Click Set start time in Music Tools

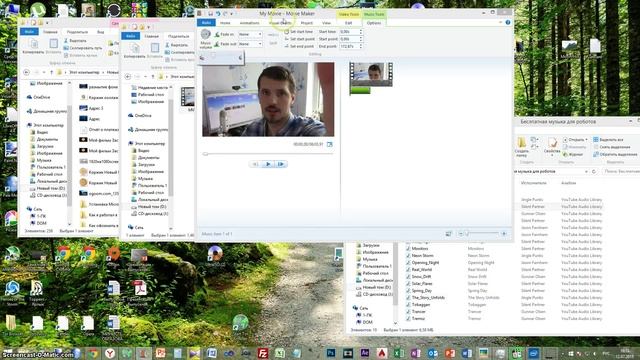click(x=299, y=31)
